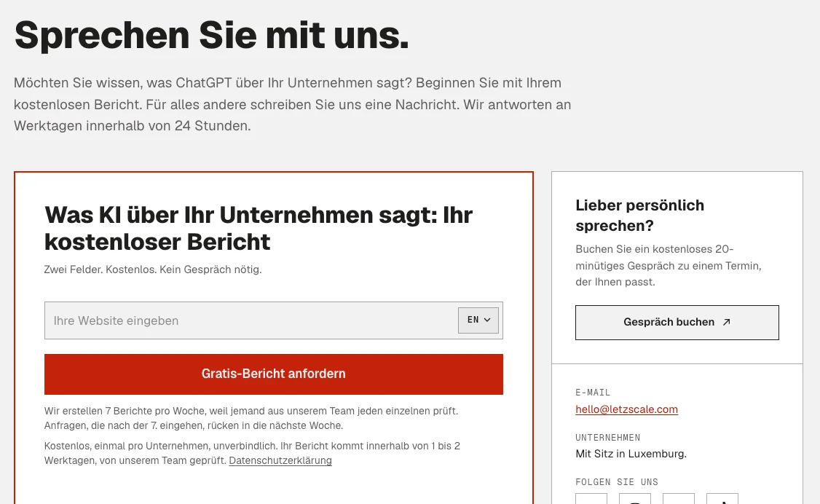Click the 'Mit Sitz in Luxemburg.' text
820x504 pixels.
[x=631, y=454]
